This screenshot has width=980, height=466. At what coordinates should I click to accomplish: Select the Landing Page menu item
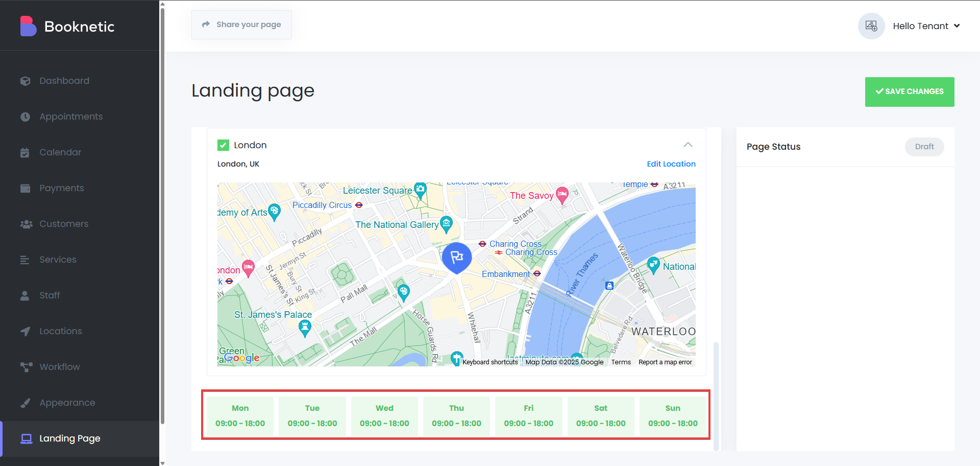80,438
